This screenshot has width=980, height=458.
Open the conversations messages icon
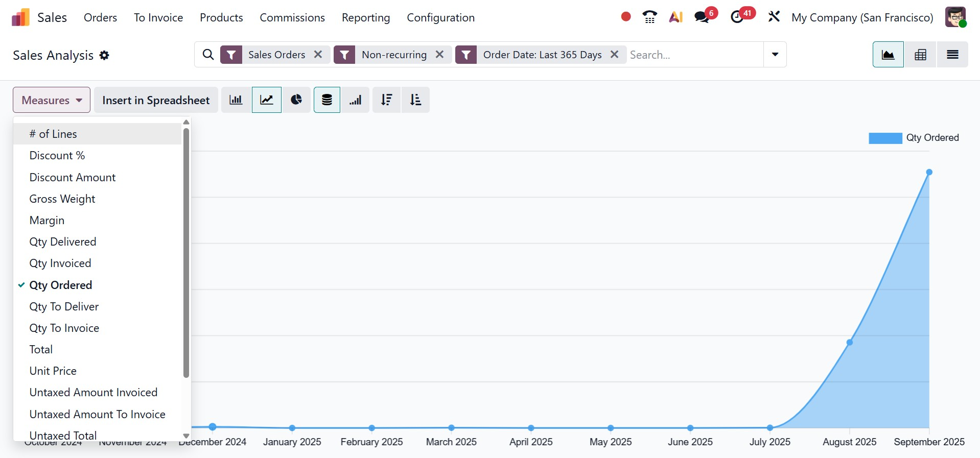coord(702,17)
